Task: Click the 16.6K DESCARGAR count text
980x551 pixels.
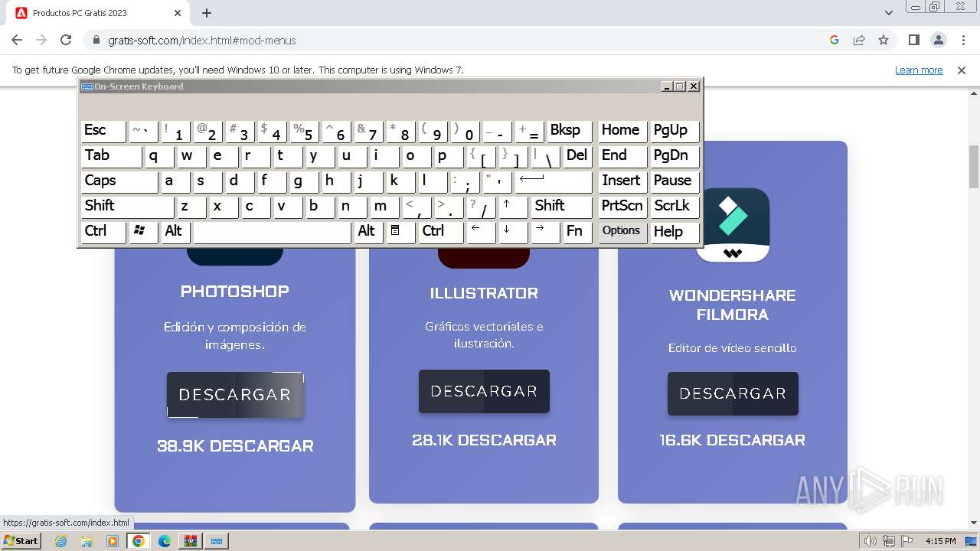Action: (x=733, y=440)
